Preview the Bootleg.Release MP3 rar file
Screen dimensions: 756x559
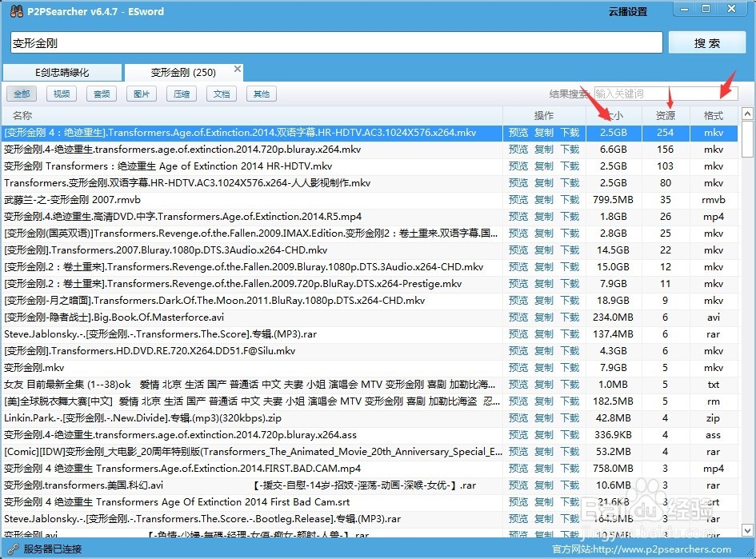point(518,519)
